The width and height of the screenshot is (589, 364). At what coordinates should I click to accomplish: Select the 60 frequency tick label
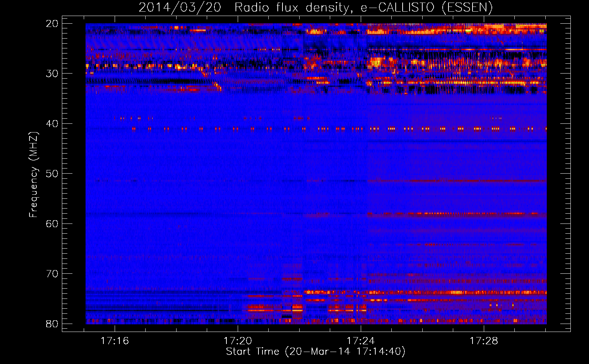coord(52,224)
